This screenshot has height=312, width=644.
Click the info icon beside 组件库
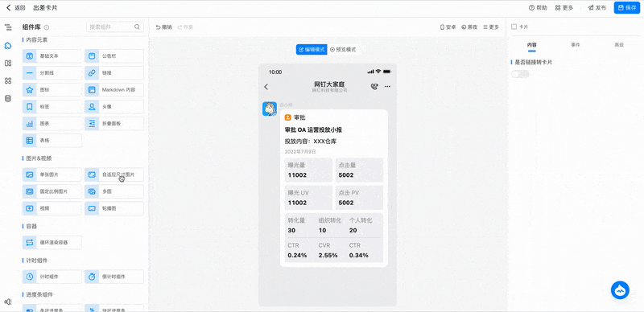(47, 27)
